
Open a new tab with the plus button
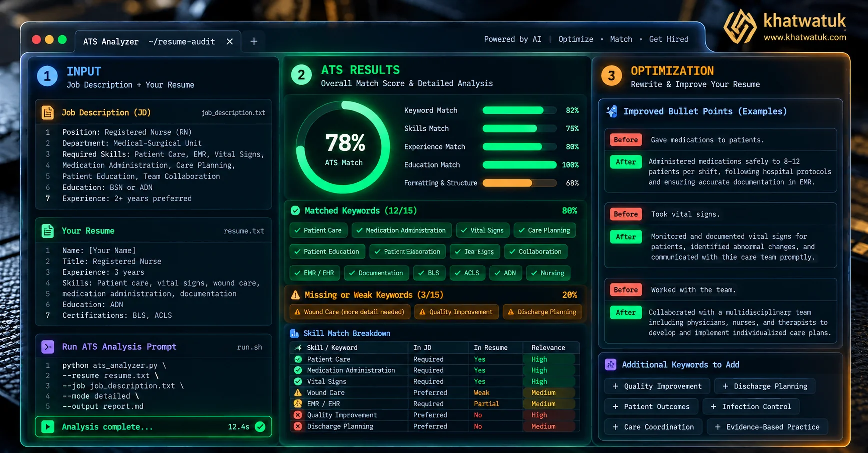(x=254, y=42)
